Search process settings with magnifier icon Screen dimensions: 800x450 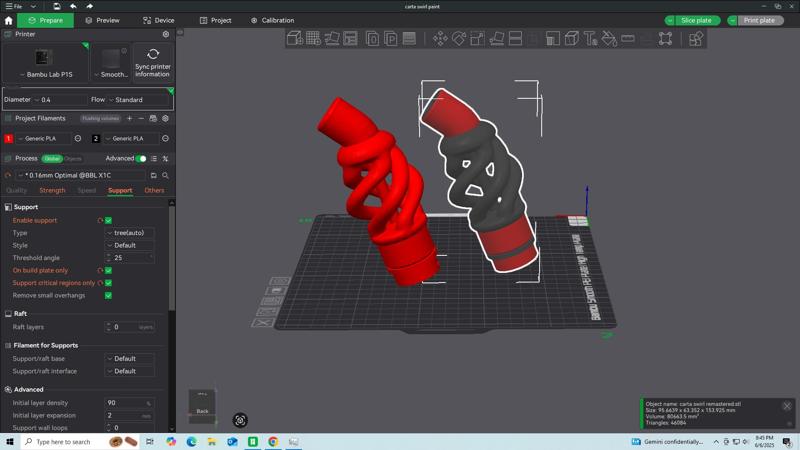coord(165,175)
